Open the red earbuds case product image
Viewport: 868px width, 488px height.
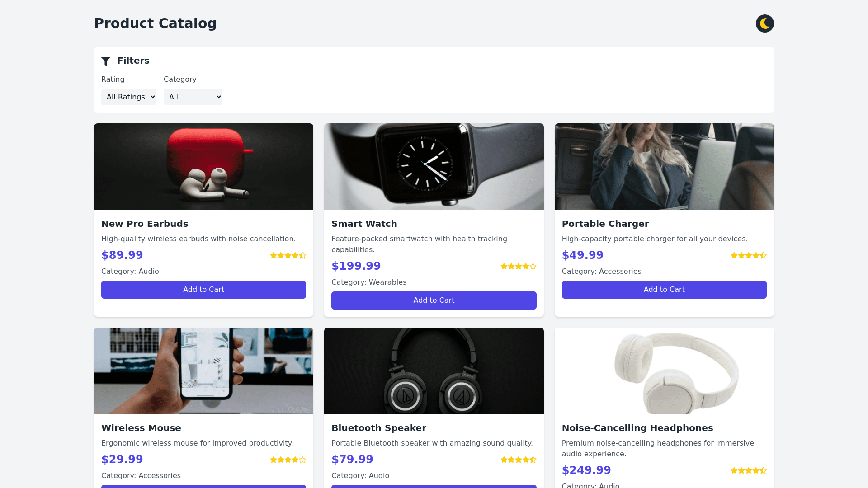tap(203, 167)
